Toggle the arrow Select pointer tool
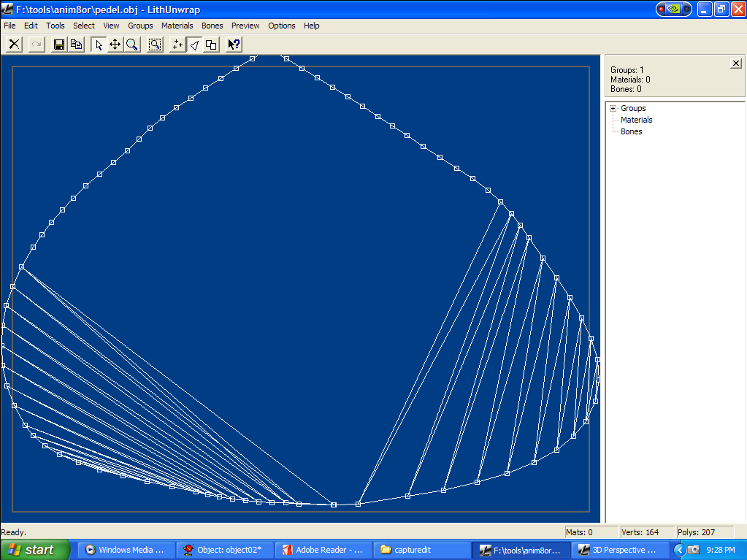The image size is (747, 560). click(x=99, y=45)
